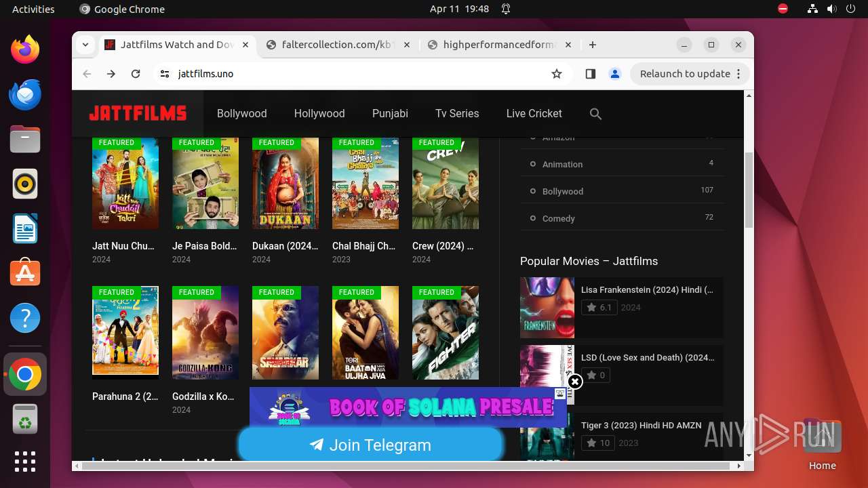Show Applications grid in the dock
This screenshot has height=488, width=868.
tap(25, 461)
